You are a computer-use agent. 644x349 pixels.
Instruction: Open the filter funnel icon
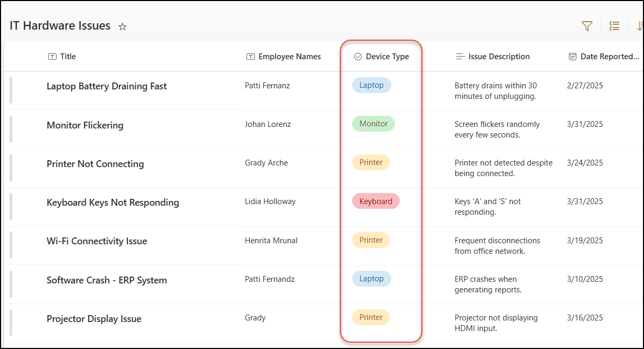point(586,26)
